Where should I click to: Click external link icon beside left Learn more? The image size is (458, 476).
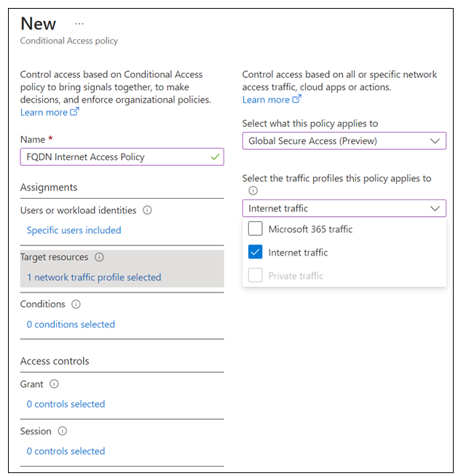pos(74,113)
